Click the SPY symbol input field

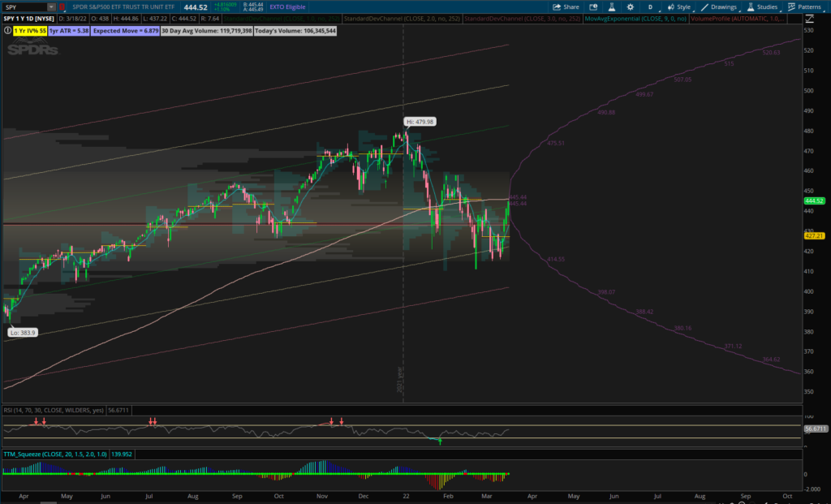tap(24, 6)
